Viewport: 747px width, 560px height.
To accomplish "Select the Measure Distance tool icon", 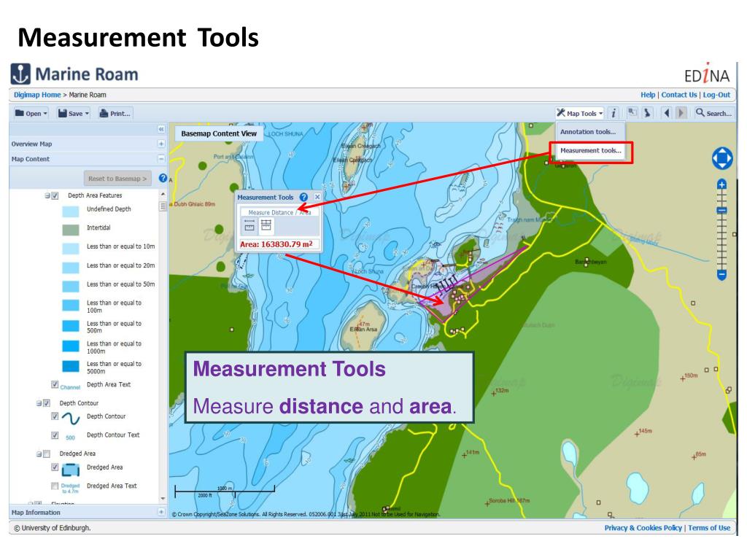I will pos(249,226).
